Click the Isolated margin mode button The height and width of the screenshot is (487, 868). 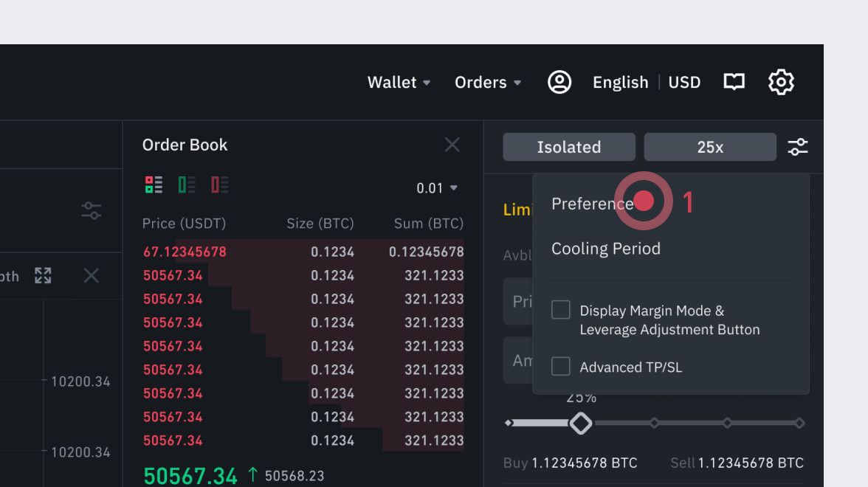pos(569,147)
